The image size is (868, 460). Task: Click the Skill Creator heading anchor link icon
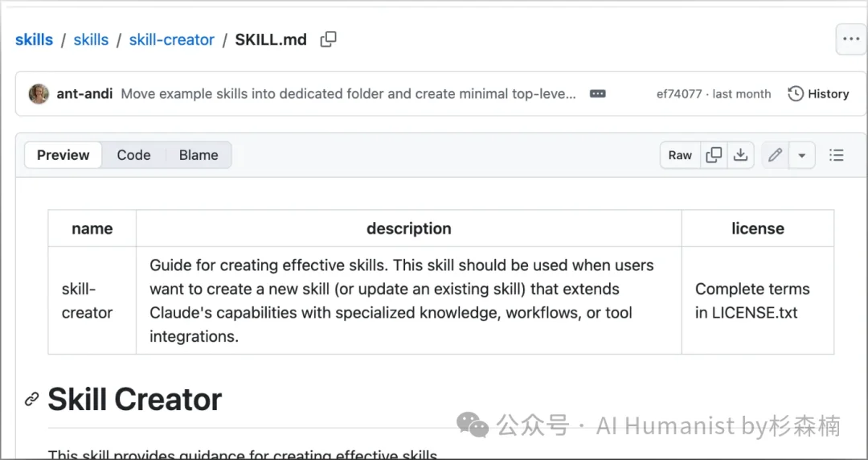pyautogui.click(x=32, y=399)
